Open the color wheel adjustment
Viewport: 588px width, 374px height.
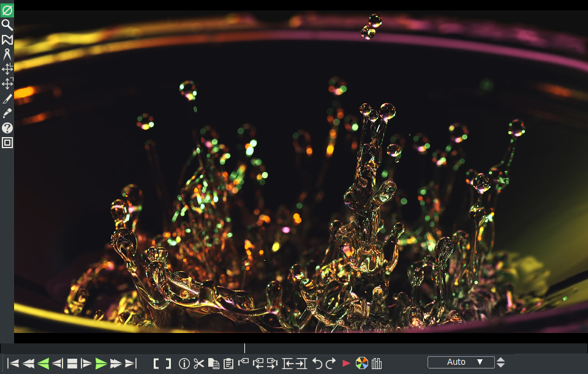(x=361, y=362)
